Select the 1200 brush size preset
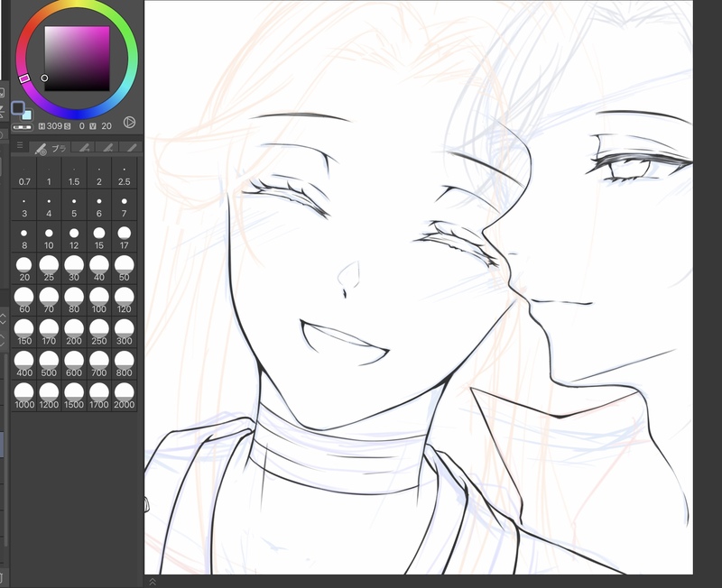The width and height of the screenshot is (722, 588). click(49, 396)
